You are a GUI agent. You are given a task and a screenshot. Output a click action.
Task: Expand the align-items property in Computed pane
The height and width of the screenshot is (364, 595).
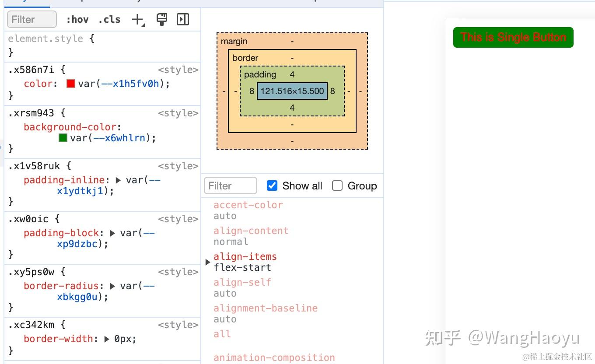(x=207, y=262)
